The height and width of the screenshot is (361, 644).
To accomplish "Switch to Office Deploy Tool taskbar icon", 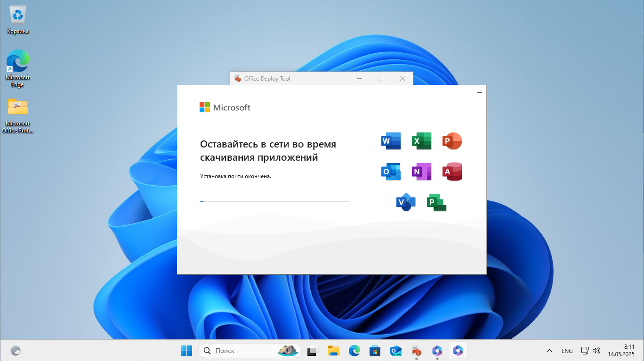I will (416, 351).
